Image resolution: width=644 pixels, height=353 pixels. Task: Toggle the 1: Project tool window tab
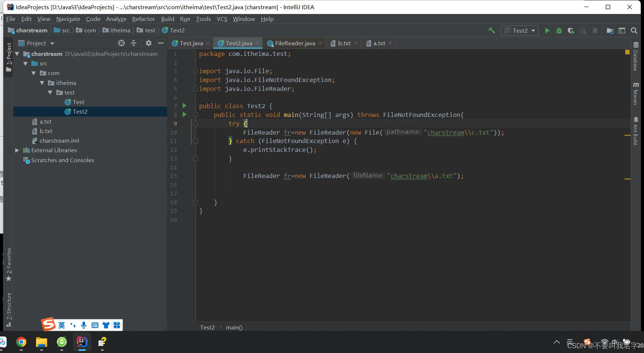(9, 57)
